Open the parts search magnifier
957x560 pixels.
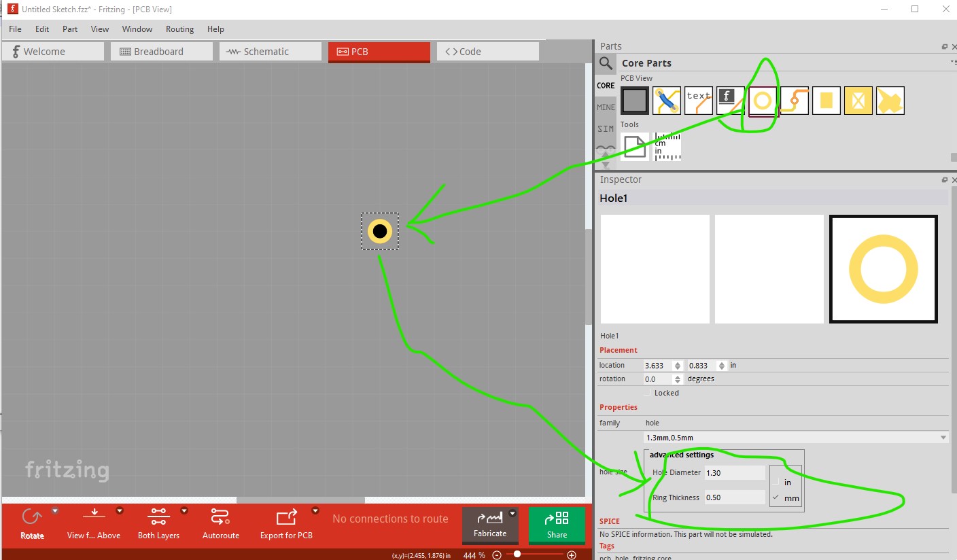point(606,64)
